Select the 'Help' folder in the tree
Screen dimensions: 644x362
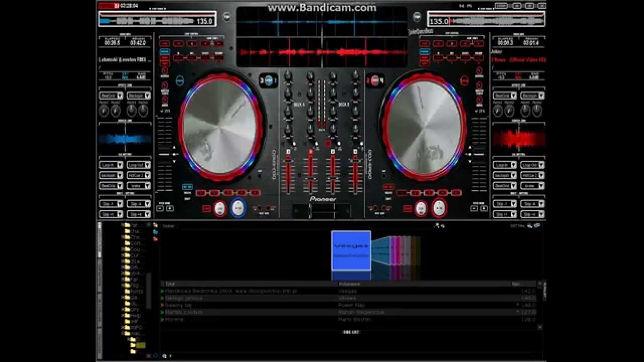pos(133,316)
